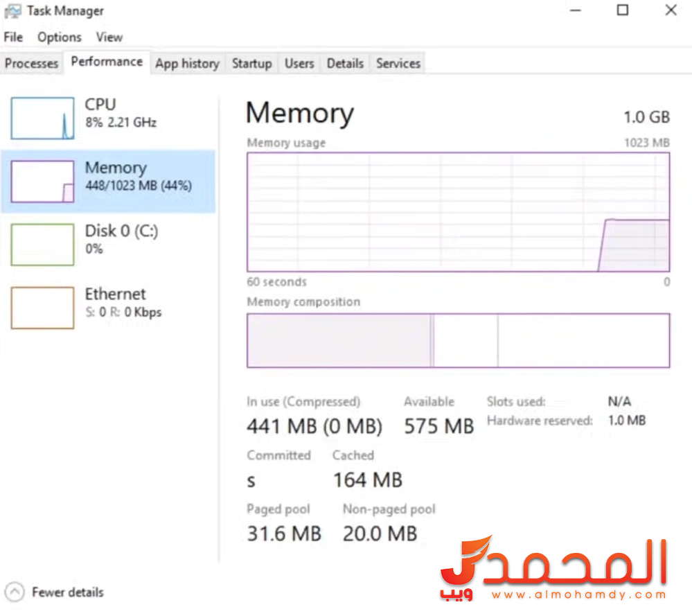Click the Memory usage history graph
692x616 pixels.
(x=458, y=212)
